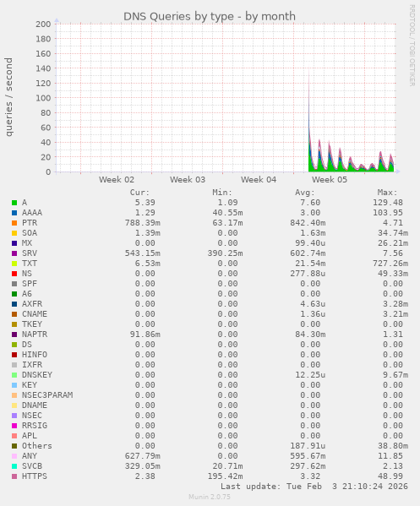Click the green A legend color swatch
Viewport: 420px width, 506px height.
[x=14, y=203]
